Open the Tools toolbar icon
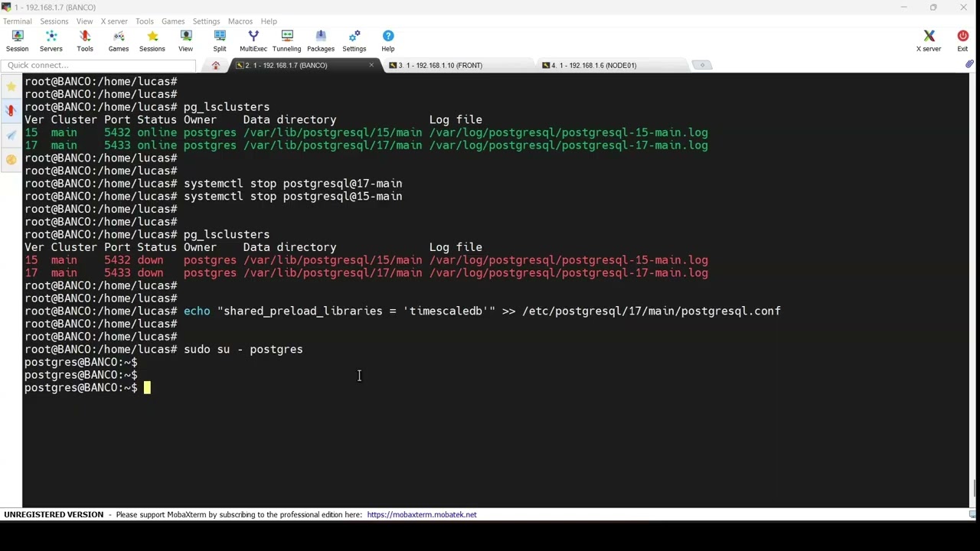The width and height of the screenshot is (980, 551). 85,41
